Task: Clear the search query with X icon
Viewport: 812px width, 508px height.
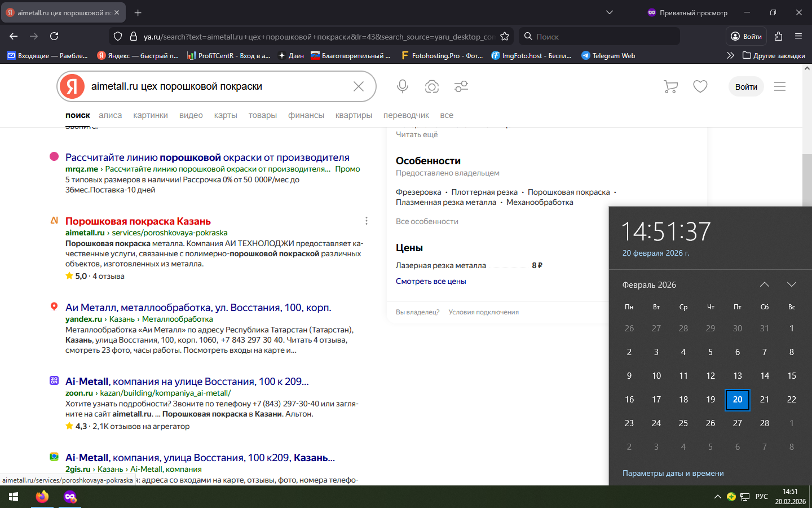Action: (x=359, y=86)
